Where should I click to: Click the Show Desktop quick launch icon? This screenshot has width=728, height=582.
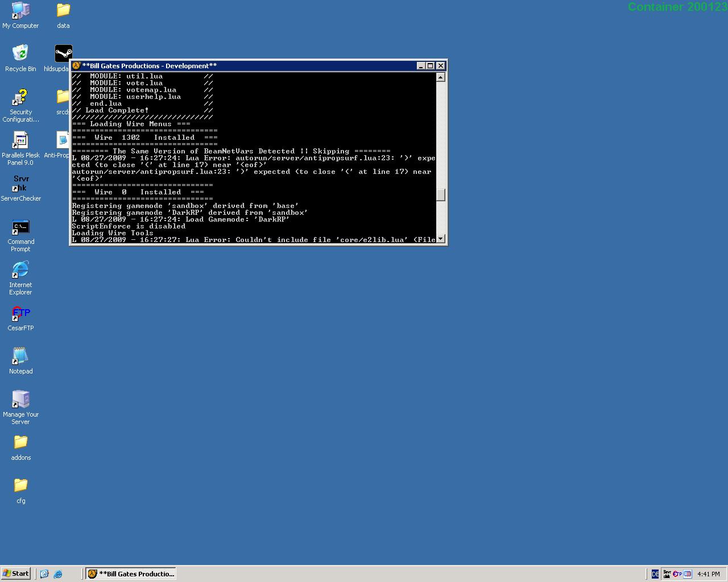point(44,574)
